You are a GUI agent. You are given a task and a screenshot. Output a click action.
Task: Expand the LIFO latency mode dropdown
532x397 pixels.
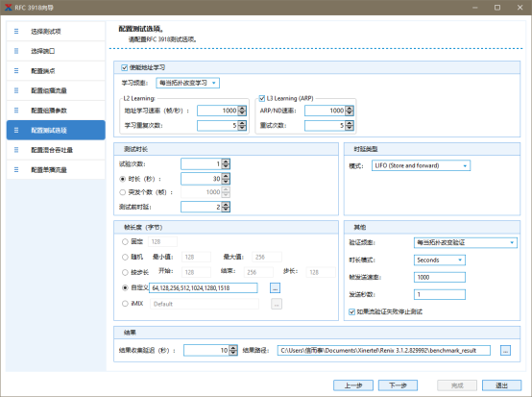coord(421,165)
